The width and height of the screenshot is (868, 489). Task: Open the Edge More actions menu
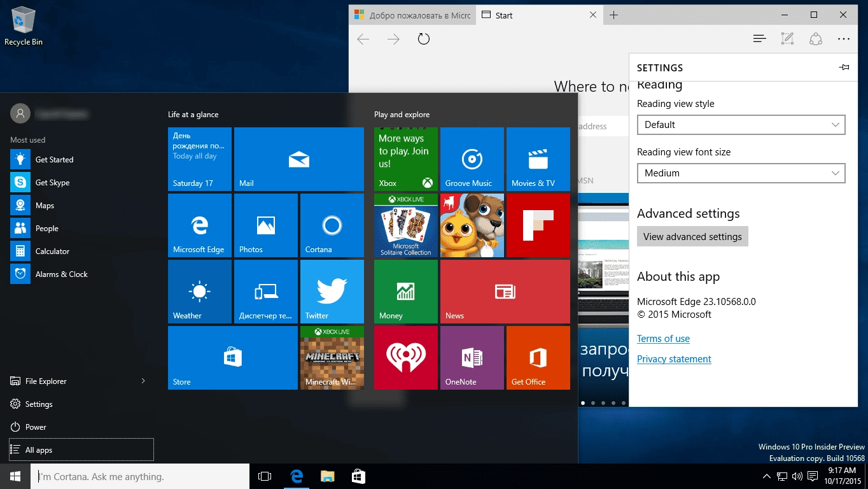coord(844,39)
